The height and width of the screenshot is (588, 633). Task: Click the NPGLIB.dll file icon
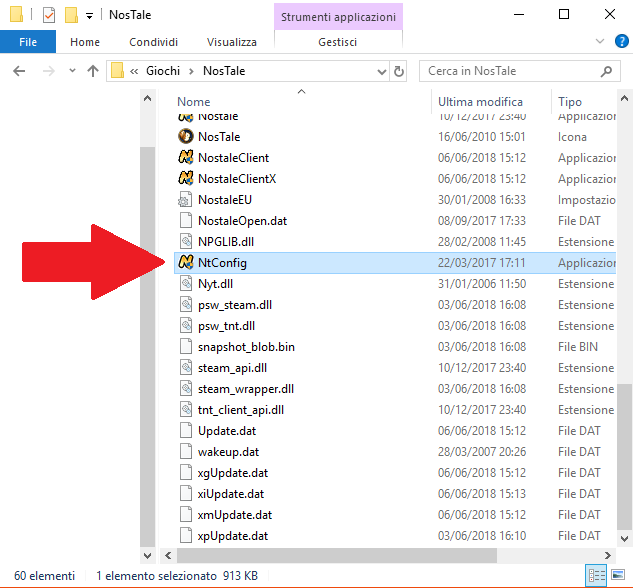point(186,241)
